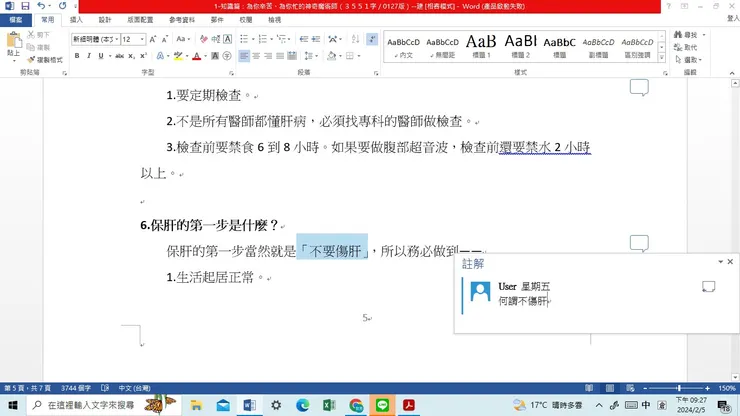740x416 pixels.
Task: Open the Select (選取) dropdown
Action: (689, 60)
